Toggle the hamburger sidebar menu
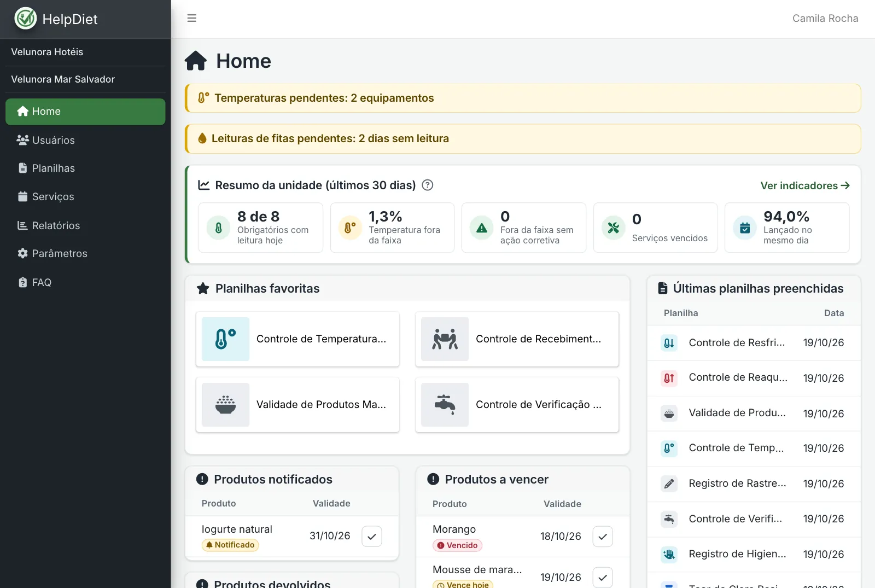This screenshot has height=588, width=875. click(191, 18)
